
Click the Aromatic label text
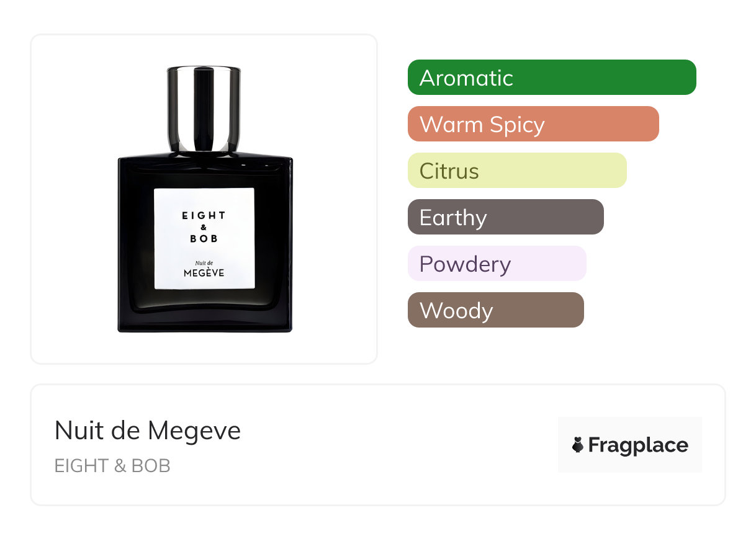(466, 78)
